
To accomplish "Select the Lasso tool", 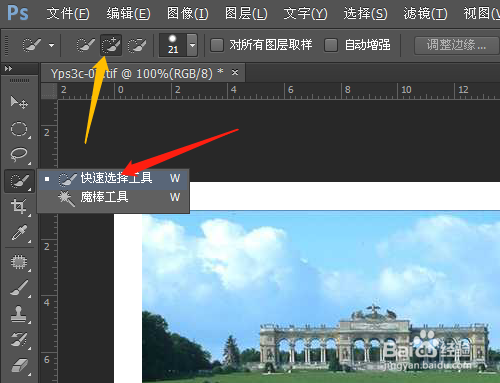I will (x=19, y=155).
